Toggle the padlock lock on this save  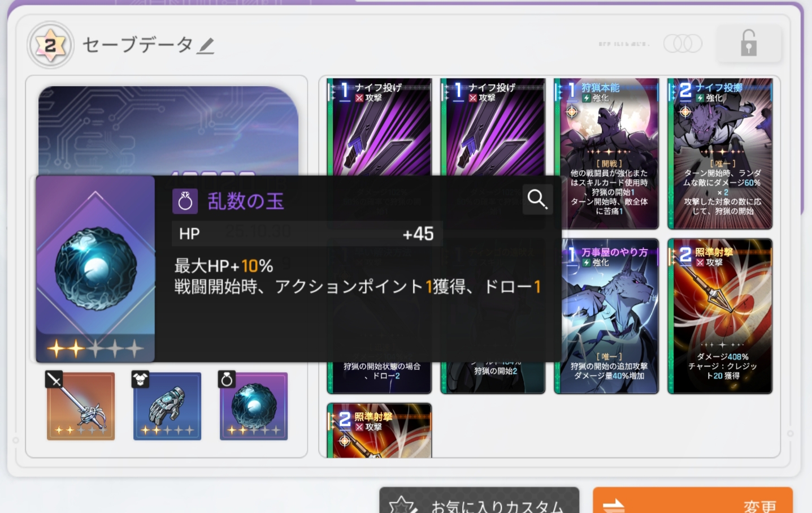(x=749, y=44)
